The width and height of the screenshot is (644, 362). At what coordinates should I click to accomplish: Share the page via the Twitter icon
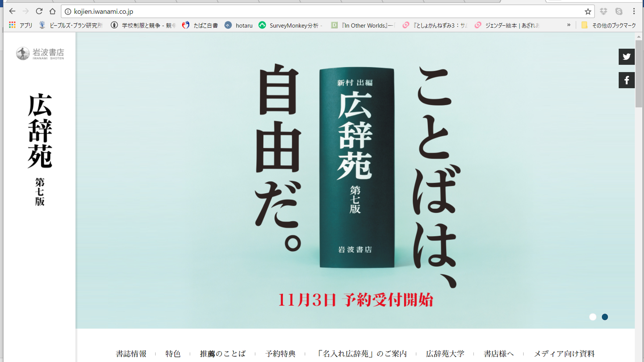coord(626,57)
